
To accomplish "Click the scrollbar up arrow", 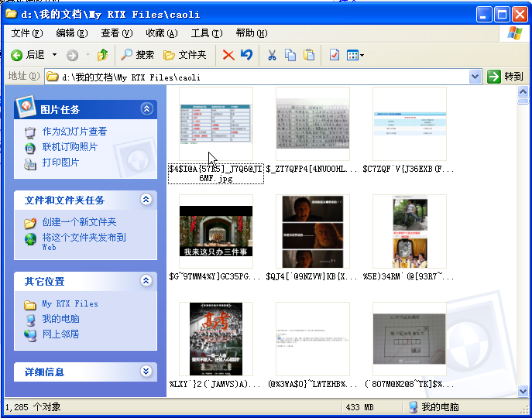I will (x=523, y=91).
